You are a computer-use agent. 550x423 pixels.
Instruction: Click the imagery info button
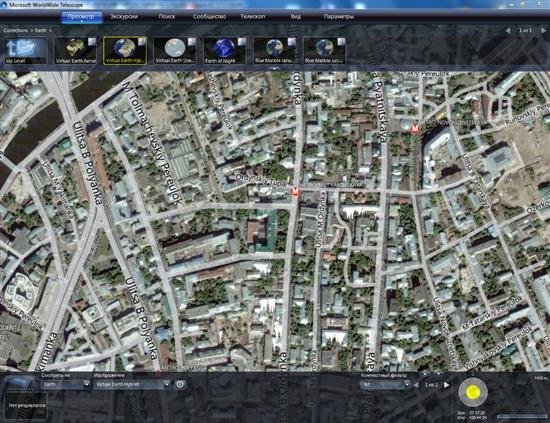[180, 384]
